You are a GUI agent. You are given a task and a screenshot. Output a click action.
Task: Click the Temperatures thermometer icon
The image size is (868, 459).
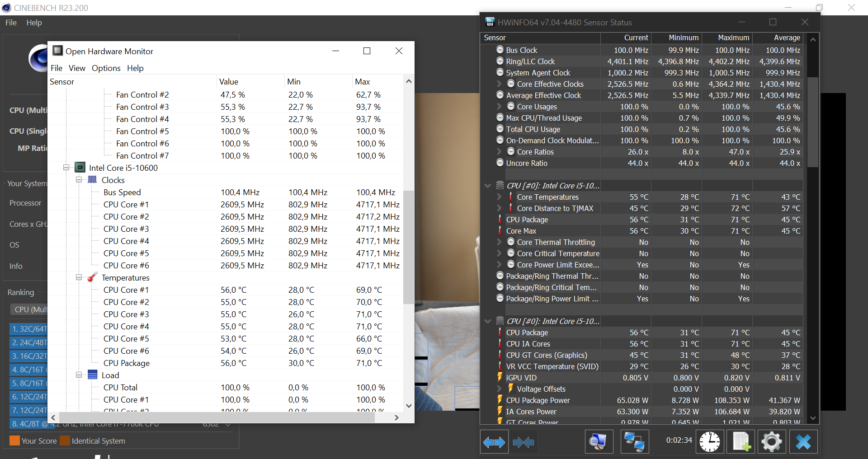pos(92,277)
